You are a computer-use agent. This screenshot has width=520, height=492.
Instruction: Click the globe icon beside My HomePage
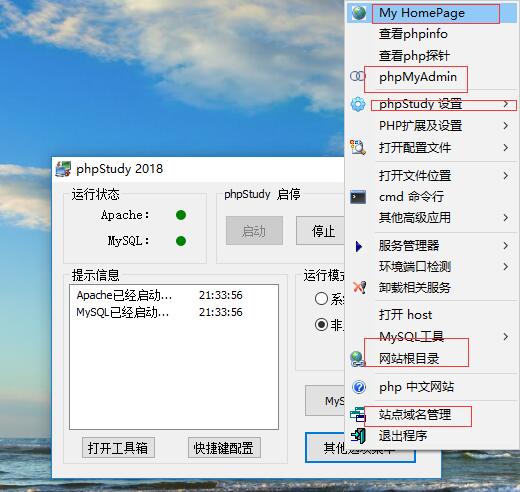coord(359,13)
